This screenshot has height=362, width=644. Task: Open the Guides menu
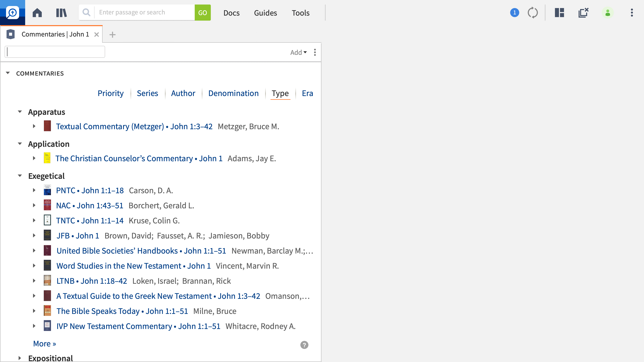coord(265,13)
